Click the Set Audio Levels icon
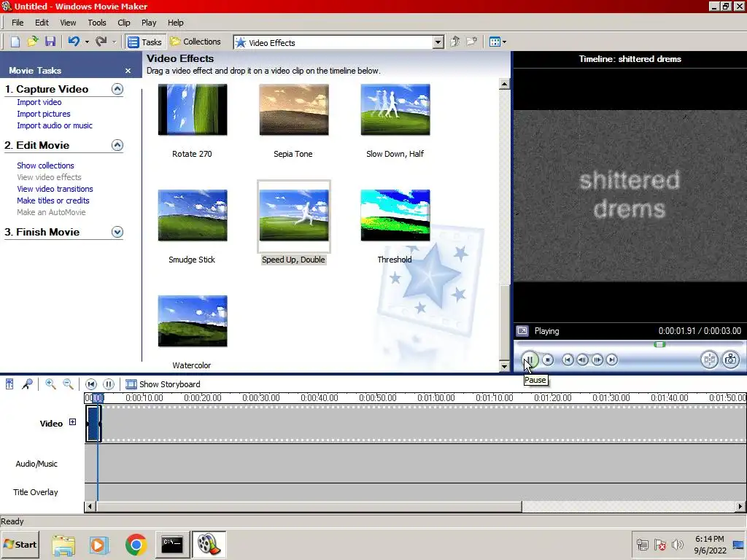 9,384
